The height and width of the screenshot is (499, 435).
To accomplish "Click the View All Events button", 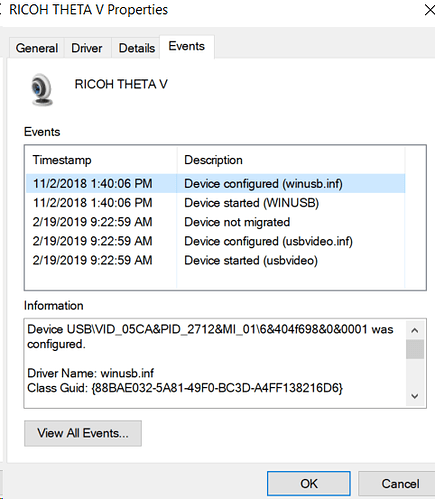I will [x=83, y=433].
